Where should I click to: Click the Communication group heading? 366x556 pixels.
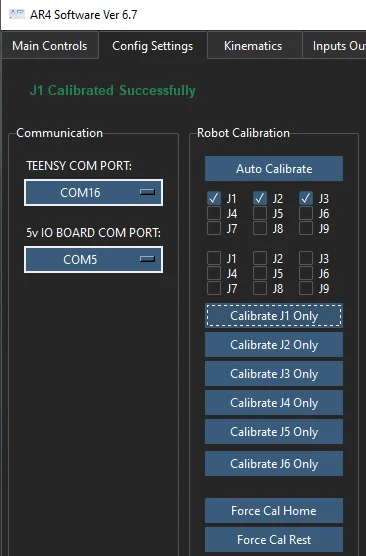(60, 133)
